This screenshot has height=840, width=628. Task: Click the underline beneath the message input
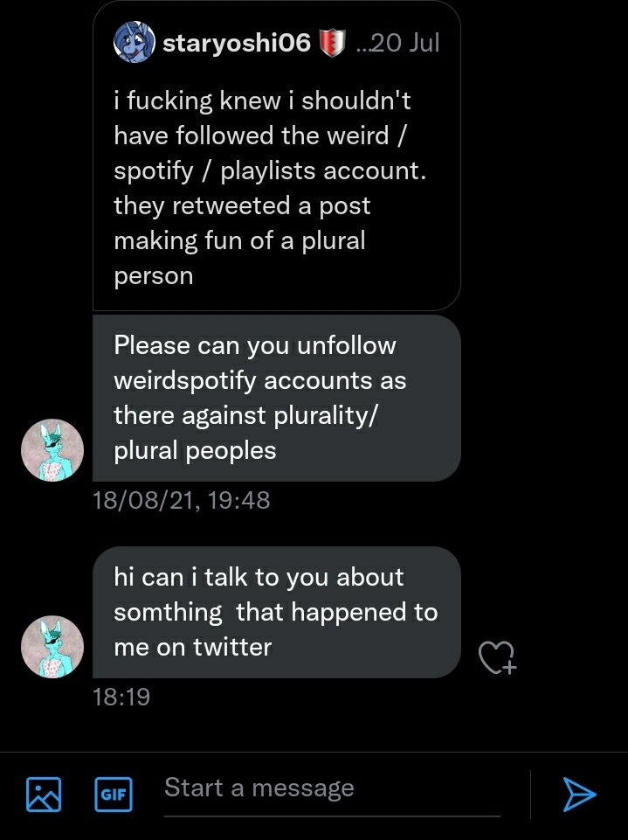point(332,816)
